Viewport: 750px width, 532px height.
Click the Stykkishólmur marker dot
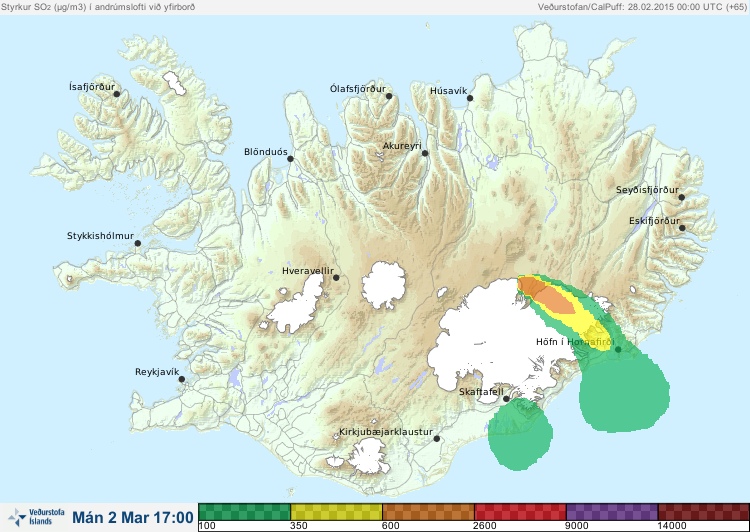point(138,244)
